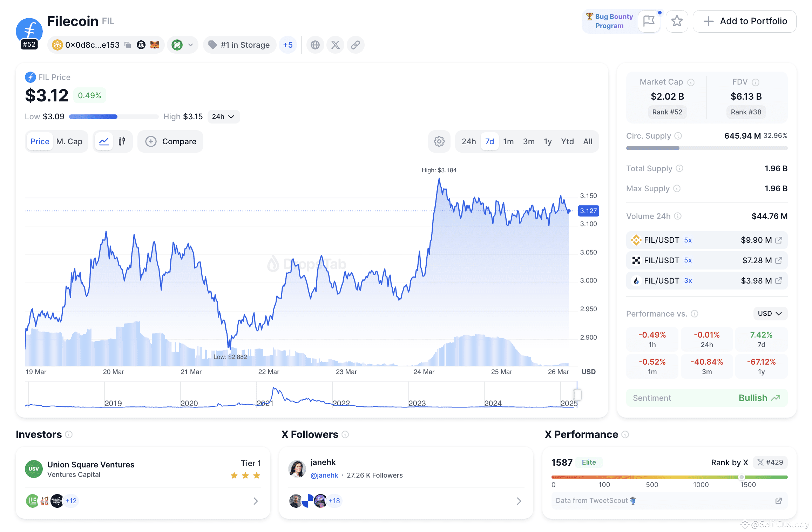Select the 1y chart range
The height and width of the screenshot is (532, 812).
coord(548,141)
